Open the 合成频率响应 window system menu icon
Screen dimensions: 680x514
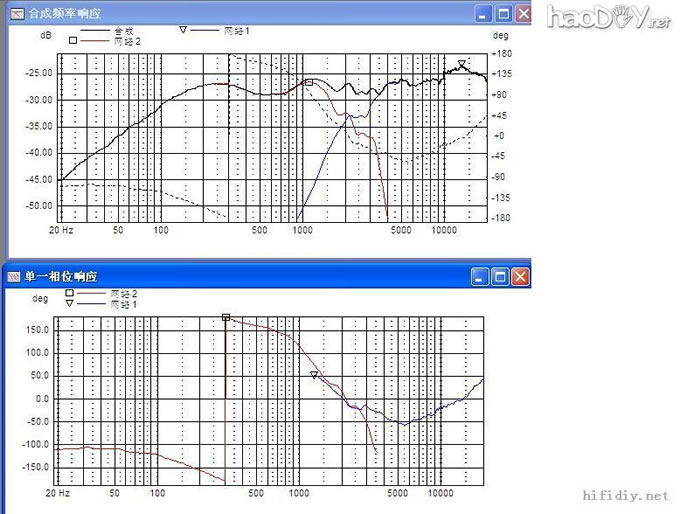[x=15, y=13]
